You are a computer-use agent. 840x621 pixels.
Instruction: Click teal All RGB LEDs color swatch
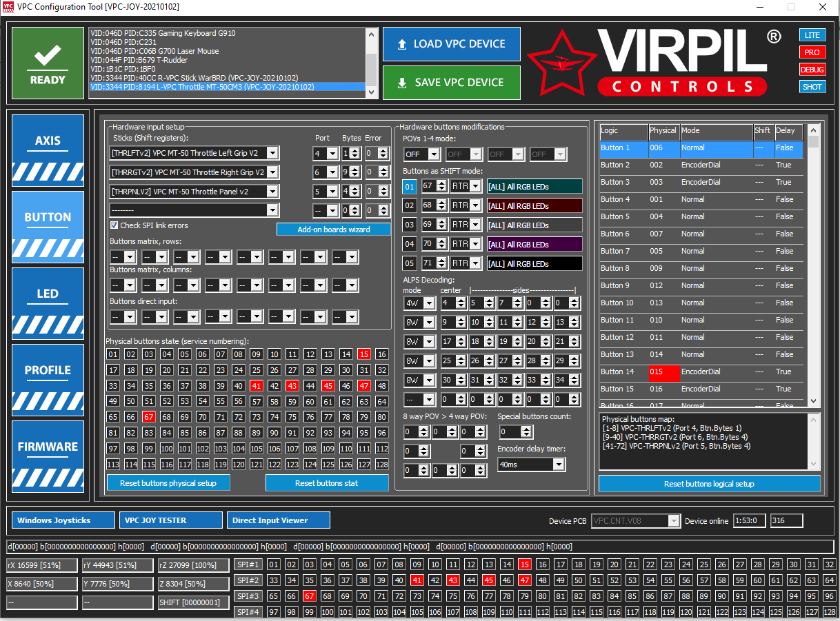534,186
